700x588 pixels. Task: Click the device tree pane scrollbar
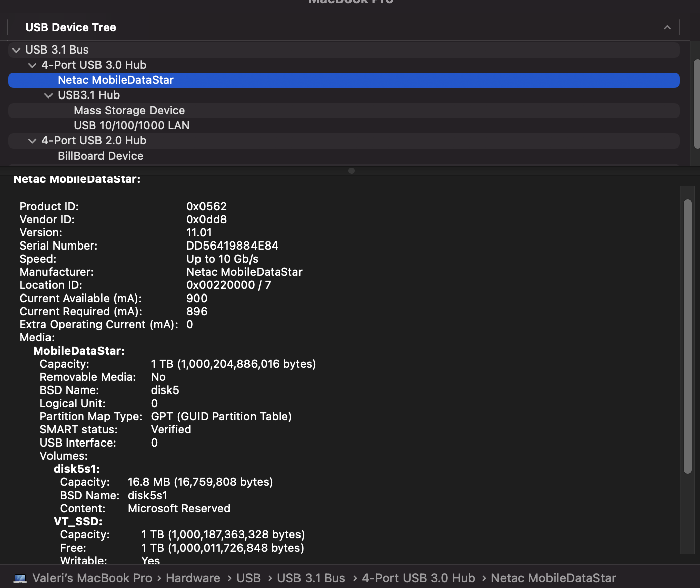pyautogui.click(x=697, y=104)
